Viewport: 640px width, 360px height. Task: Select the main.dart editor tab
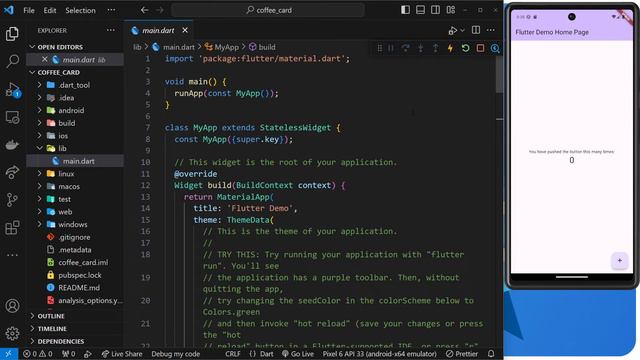tap(158, 31)
